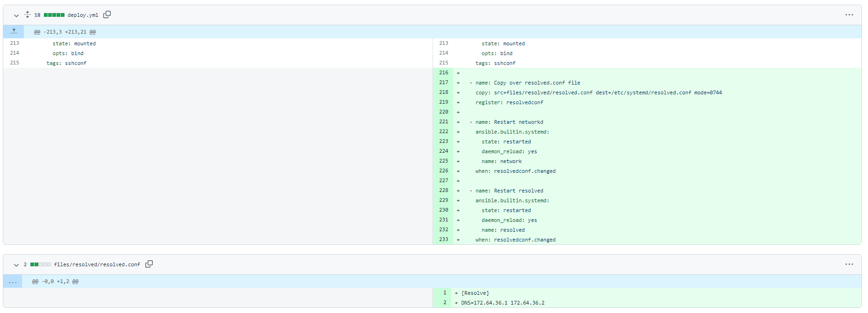868x313 pixels.
Task: Expand all lines in deploy.yml diff
Action: (28, 14)
